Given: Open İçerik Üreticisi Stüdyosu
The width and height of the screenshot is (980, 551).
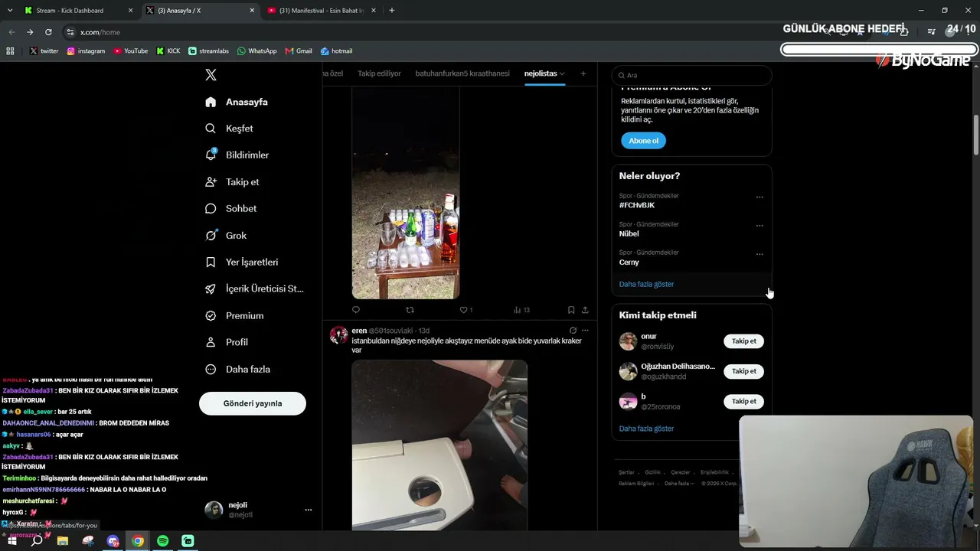Looking at the screenshot, I should pyautogui.click(x=255, y=289).
